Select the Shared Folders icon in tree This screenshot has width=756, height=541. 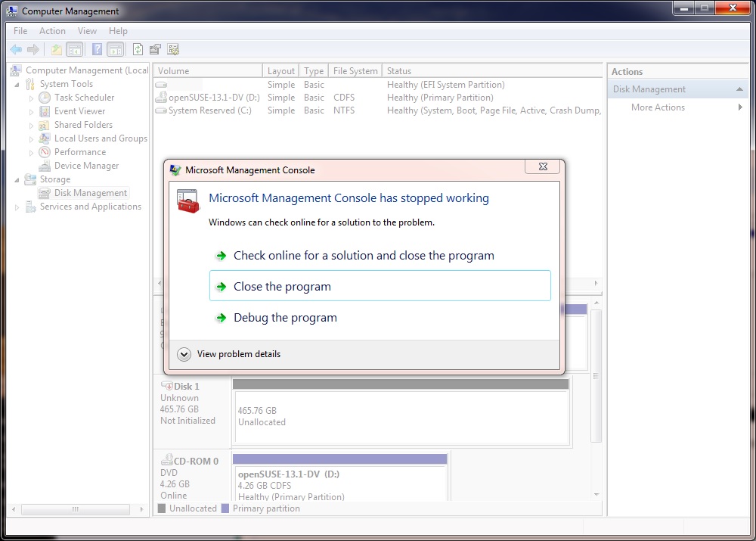pyautogui.click(x=45, y=125)
